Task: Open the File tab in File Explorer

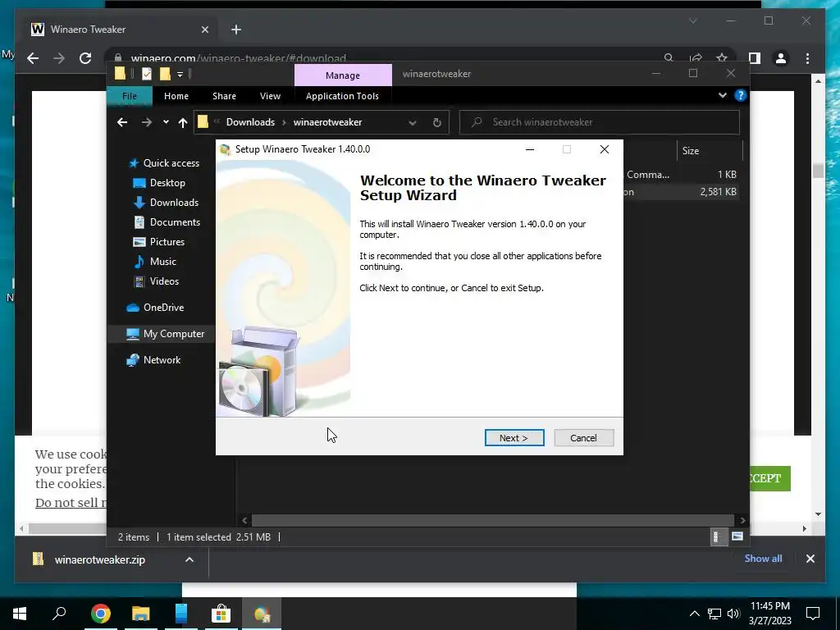Action: (x=130, y=96)
